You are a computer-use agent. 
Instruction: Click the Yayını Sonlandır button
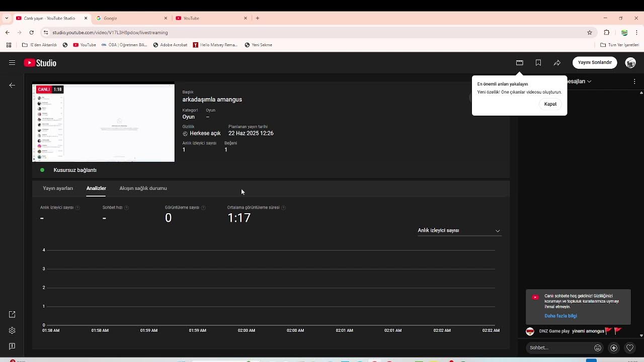click(x=595, y=63)
